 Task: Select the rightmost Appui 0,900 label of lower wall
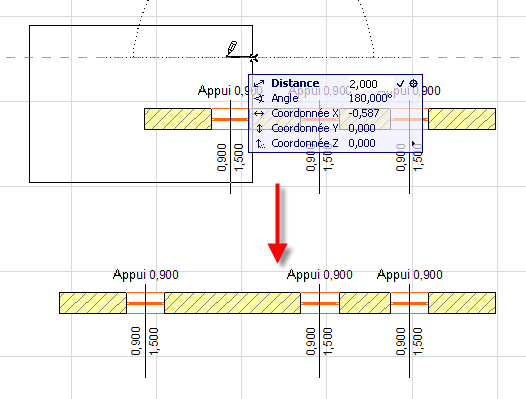pos(410,275)
